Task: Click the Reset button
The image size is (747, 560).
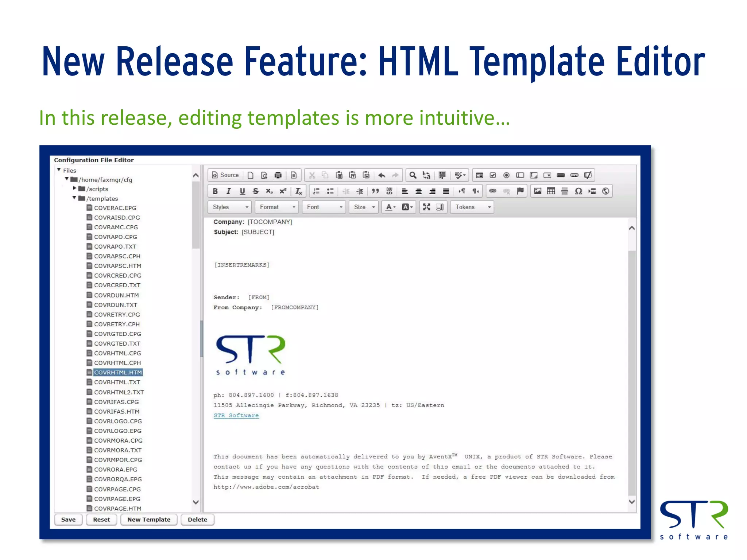Action: pyautogui.click(x=101, y=520)
